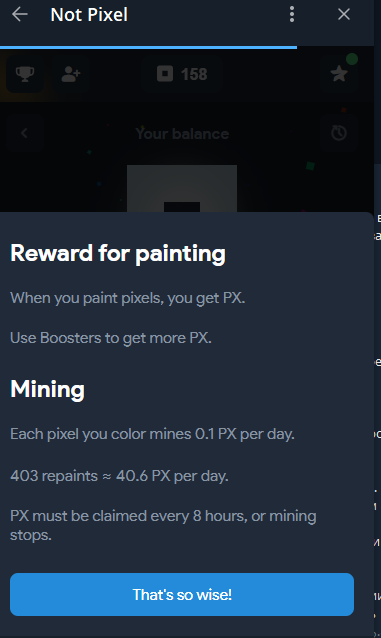Open the star tasks icon

339,74
